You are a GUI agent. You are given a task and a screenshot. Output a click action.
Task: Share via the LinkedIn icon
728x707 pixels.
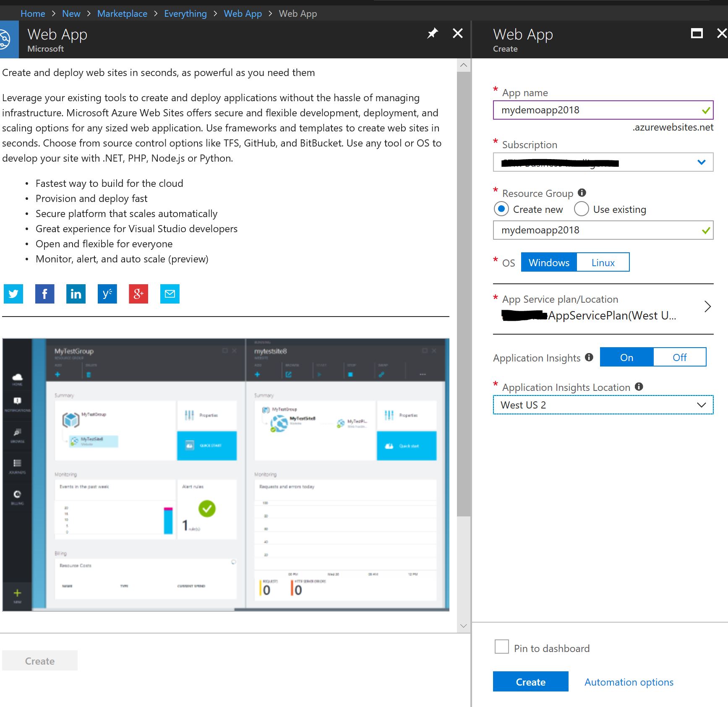point(76,294)
